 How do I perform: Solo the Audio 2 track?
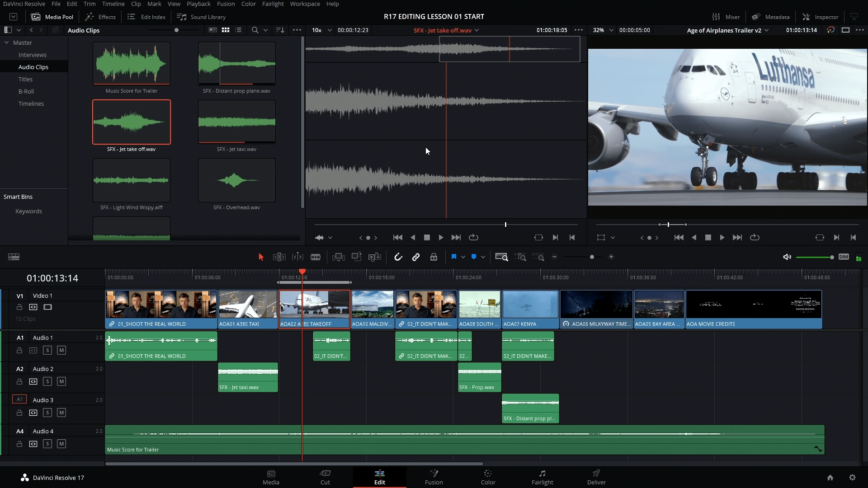(47, 381)
